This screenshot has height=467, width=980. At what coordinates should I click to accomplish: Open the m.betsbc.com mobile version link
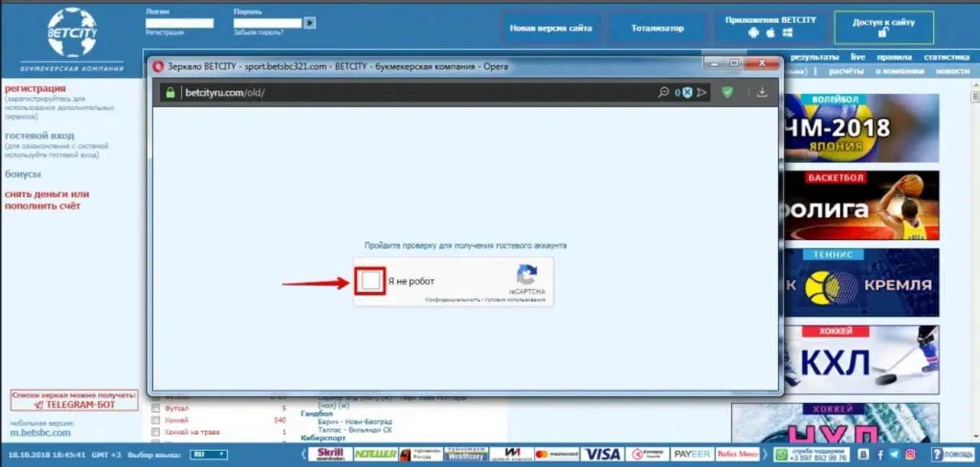click(40, 433)
